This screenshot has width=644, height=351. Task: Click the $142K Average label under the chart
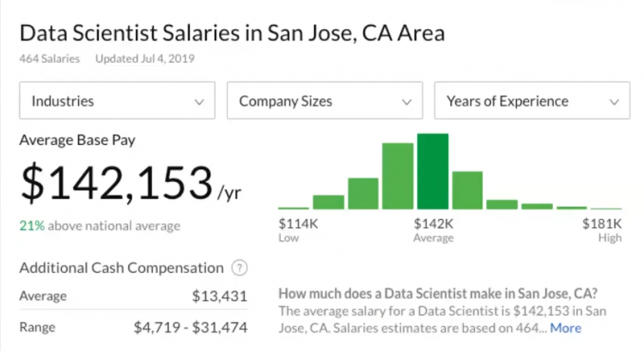433,229
